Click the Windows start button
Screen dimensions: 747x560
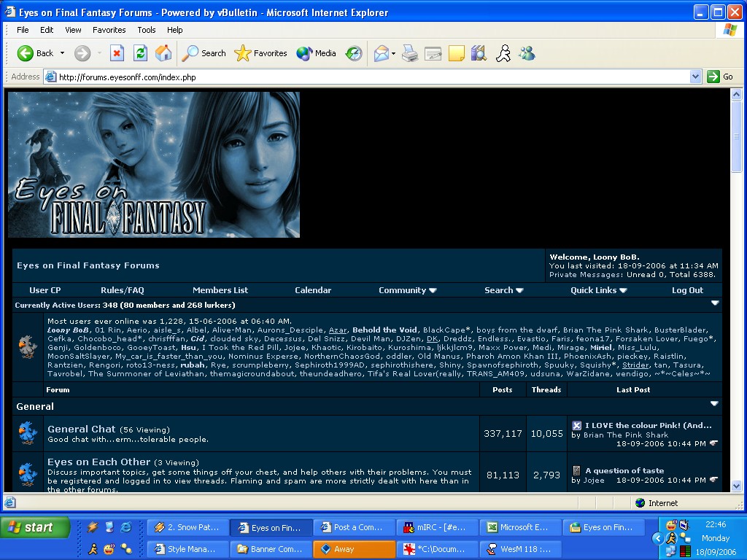[x=34, y=527]
